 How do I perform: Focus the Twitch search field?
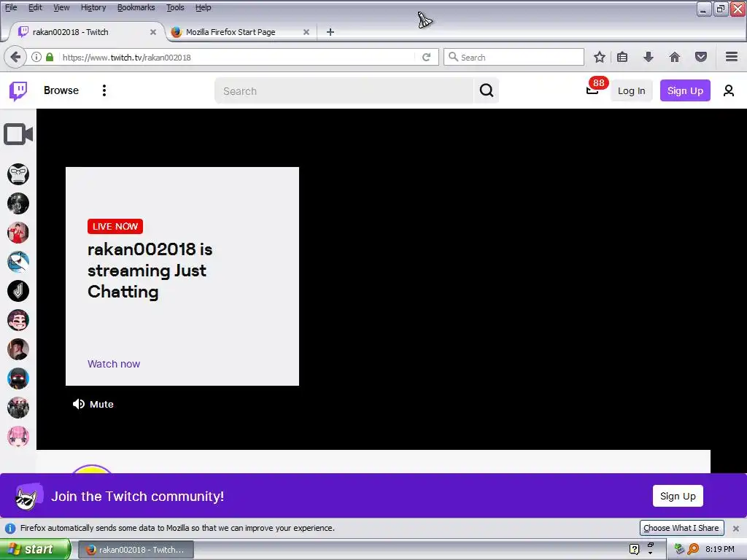[x=344, y=90]
